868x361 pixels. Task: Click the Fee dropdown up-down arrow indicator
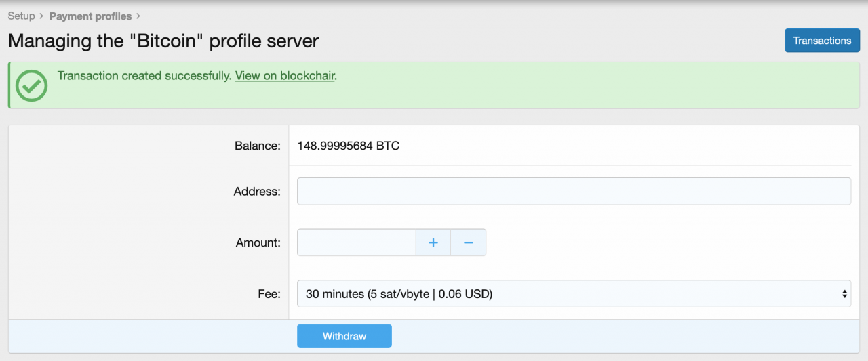(844, 294)
